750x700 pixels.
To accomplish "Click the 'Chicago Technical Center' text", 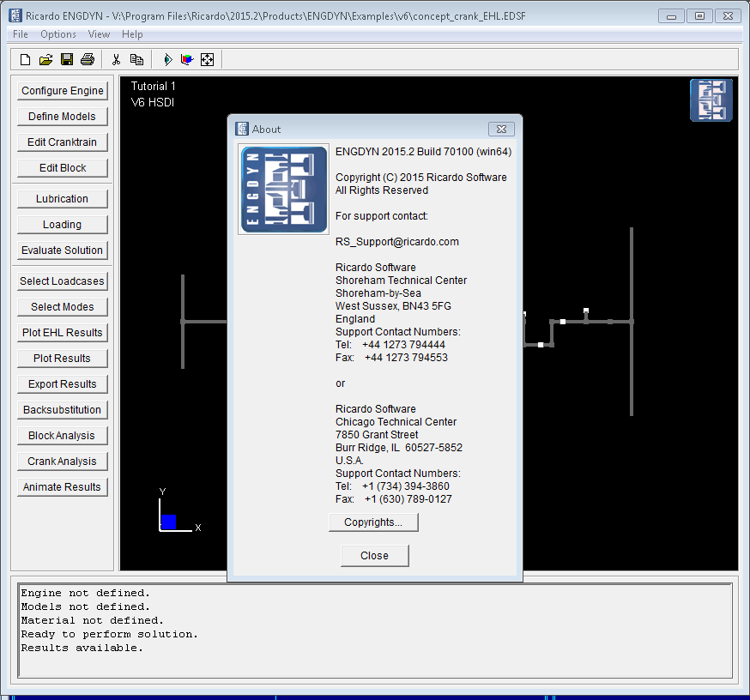I will [x=396, y=422].
